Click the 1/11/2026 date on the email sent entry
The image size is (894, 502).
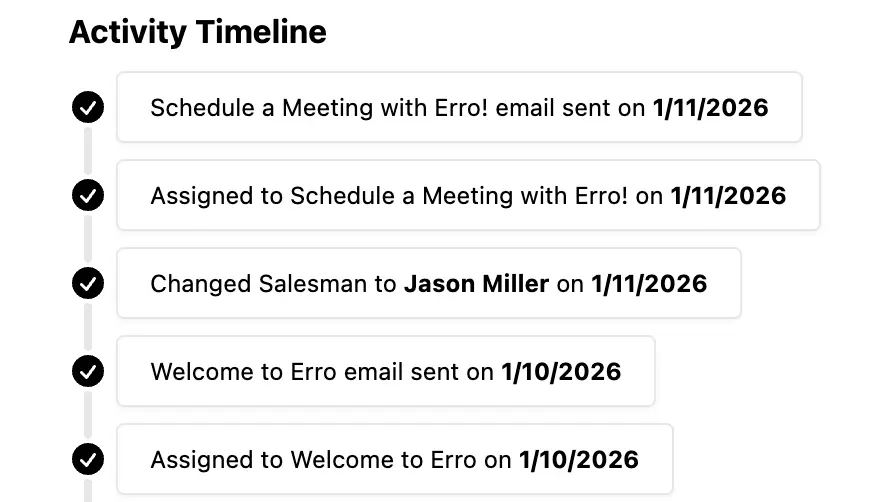[710, 107]
